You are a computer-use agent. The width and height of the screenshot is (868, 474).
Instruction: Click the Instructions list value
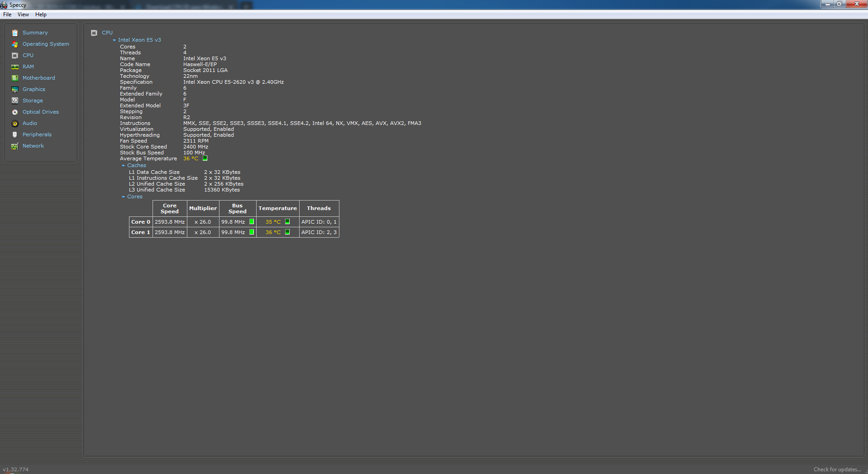(x=302, y=123)
